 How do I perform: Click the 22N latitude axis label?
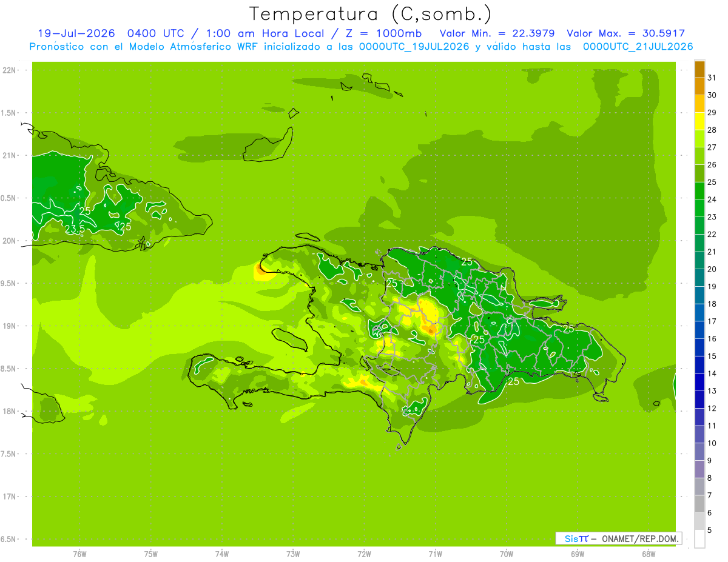[x=9, y=70]
